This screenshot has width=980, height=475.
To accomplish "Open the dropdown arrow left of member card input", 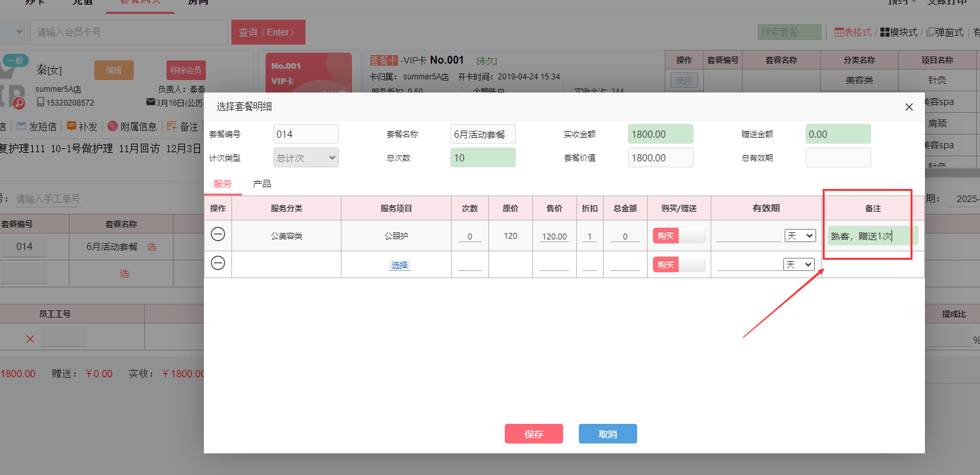I will pos(20,32).
